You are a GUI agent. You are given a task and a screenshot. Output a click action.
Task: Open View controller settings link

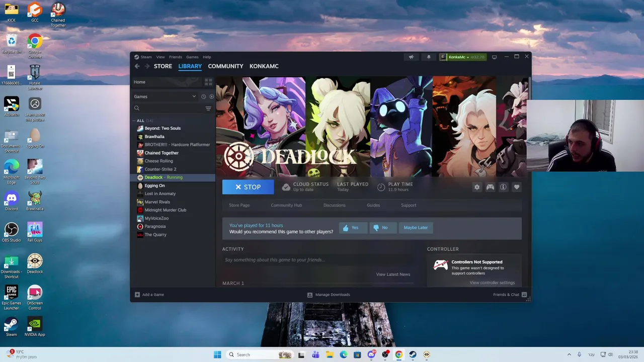point(492,283)
